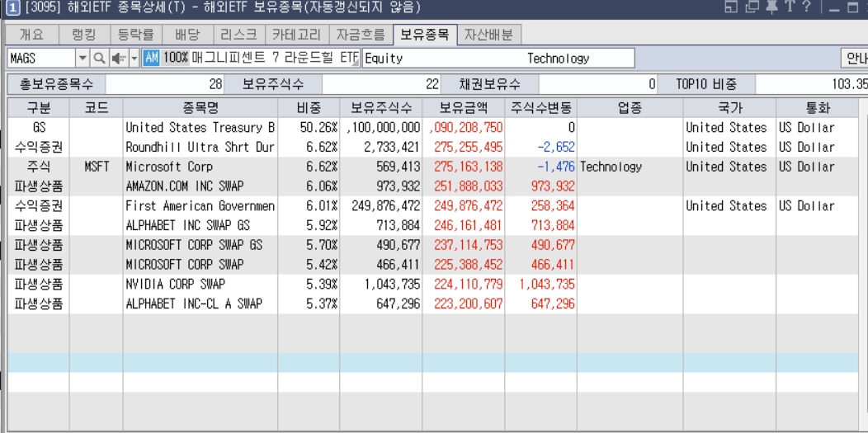Viewport: 868px width, 433px height.
Task: Select the Microsoft Corp stock row
Action: [433, 167]
